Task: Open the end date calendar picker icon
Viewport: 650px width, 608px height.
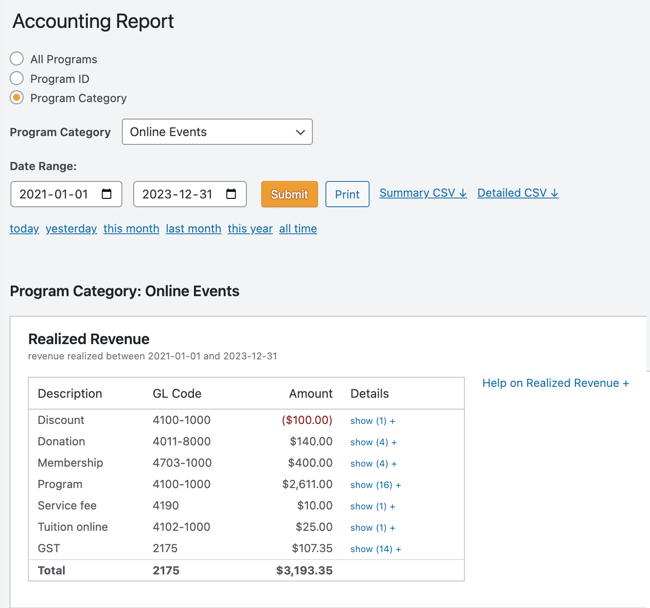Action: (x=231, y=194)
